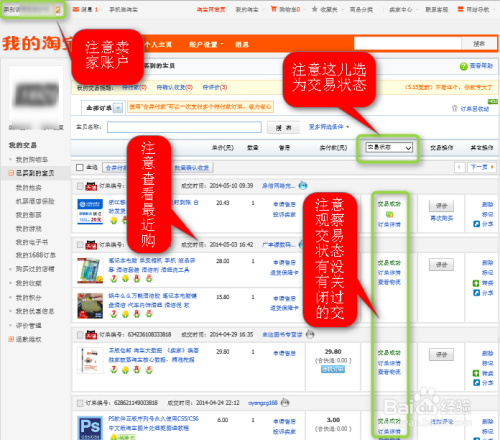Viewport: 500px width, 440px height.
Task: Open the 全部订单 dropdown arrow
Action: pyautogui.click(x=118, y=108)
